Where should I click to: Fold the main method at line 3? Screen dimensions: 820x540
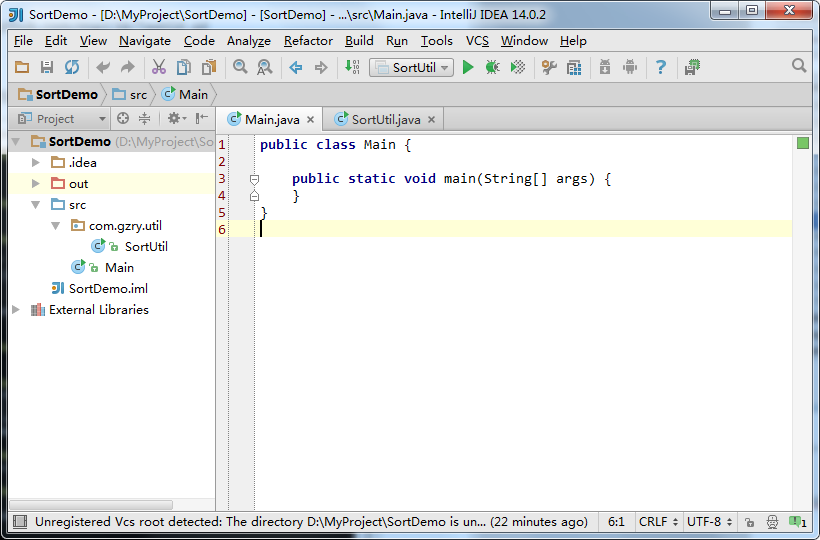(254, 179)
